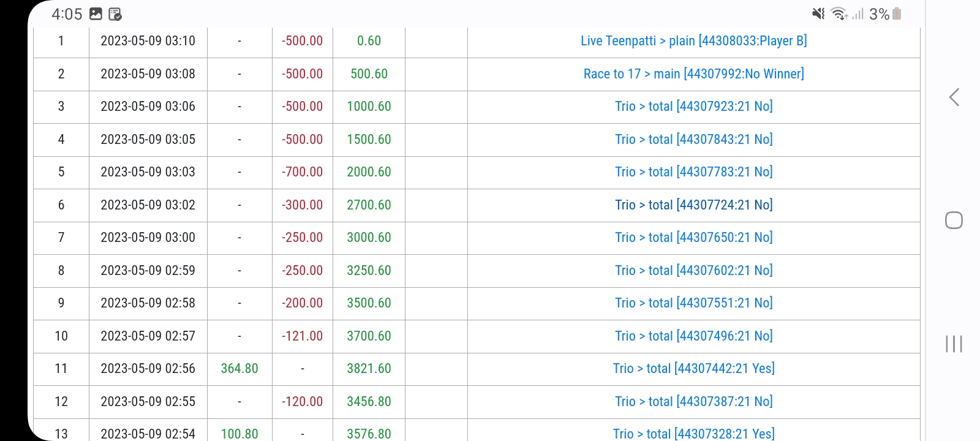Open Trio total 44307783:21 No entry
Viewport: 980px width, 441px height.
coord(693,172)
